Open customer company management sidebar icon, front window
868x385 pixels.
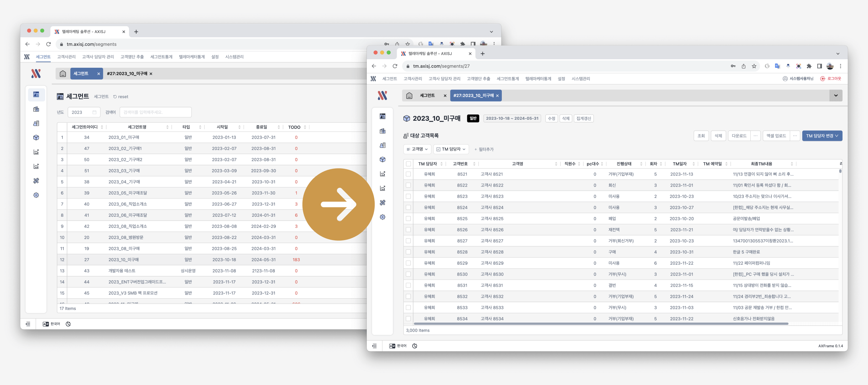383,131
